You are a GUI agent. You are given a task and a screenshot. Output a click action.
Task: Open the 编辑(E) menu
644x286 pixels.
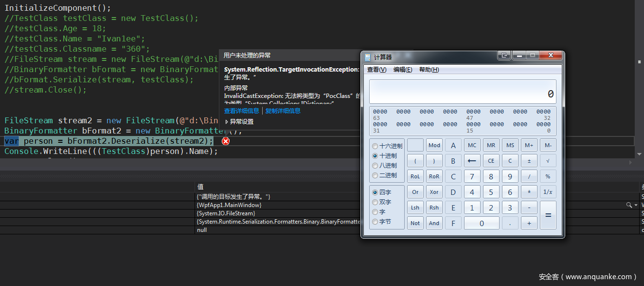pos(402,70)
